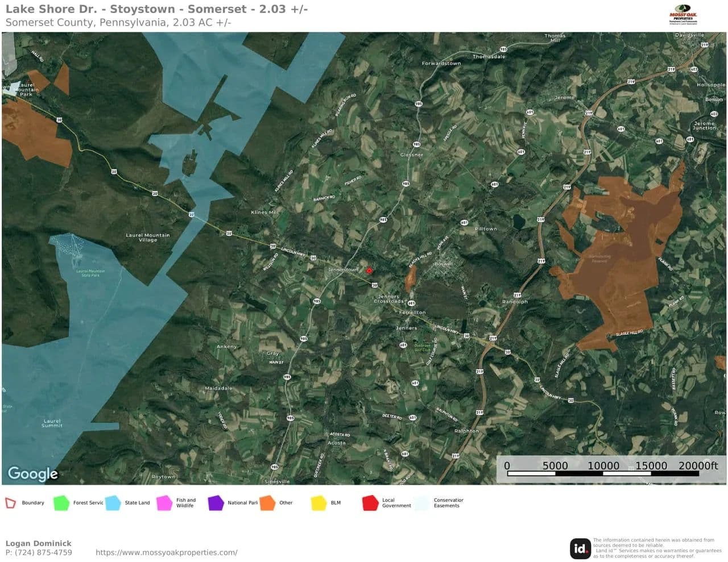The image size is (728, 562).
Task: Click the phone number (724) 875-4759
Action: [39, 552]
